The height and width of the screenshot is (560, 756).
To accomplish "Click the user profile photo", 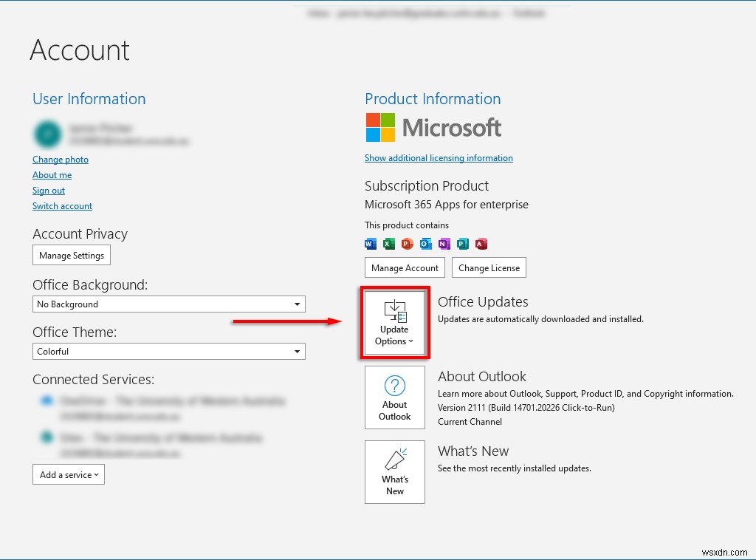I will point(47,134).
